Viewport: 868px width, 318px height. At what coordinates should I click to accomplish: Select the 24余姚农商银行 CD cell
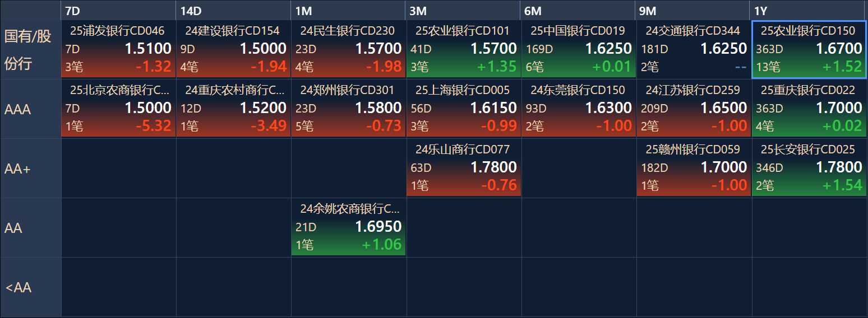[x=348, y=227]
